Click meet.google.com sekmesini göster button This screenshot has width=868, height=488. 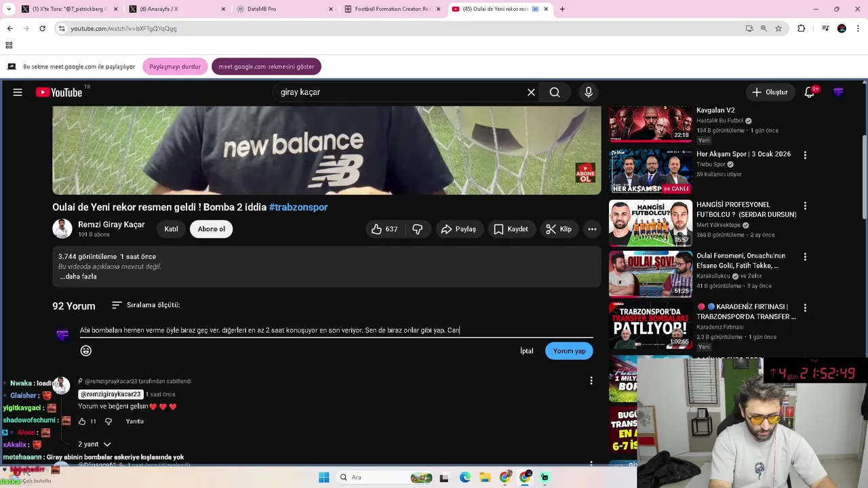click(x=267, y=66)
